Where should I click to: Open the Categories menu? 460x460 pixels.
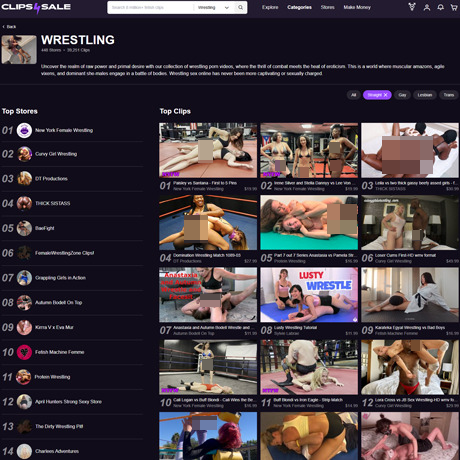pos(299,7)
